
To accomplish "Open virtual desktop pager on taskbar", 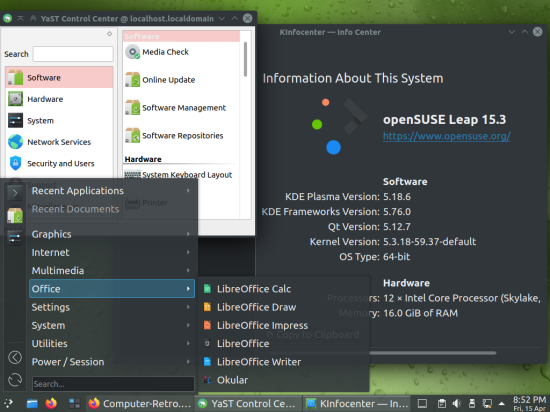I will [74, 404].
